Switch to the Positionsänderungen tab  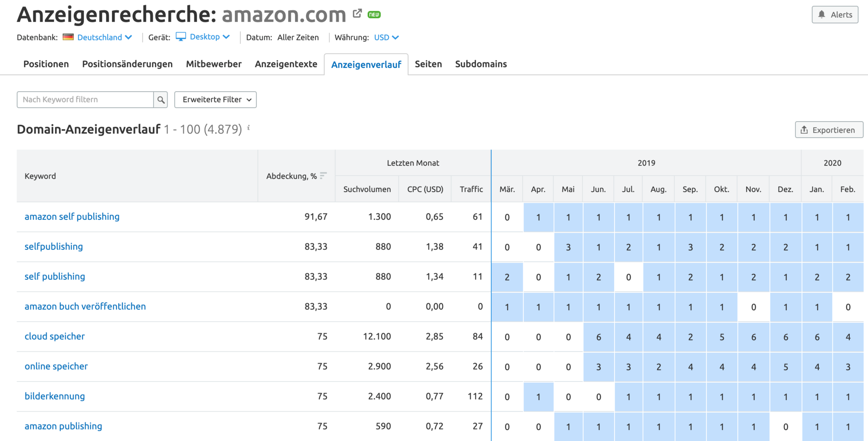pyautogui.click(x=127, y=64)
